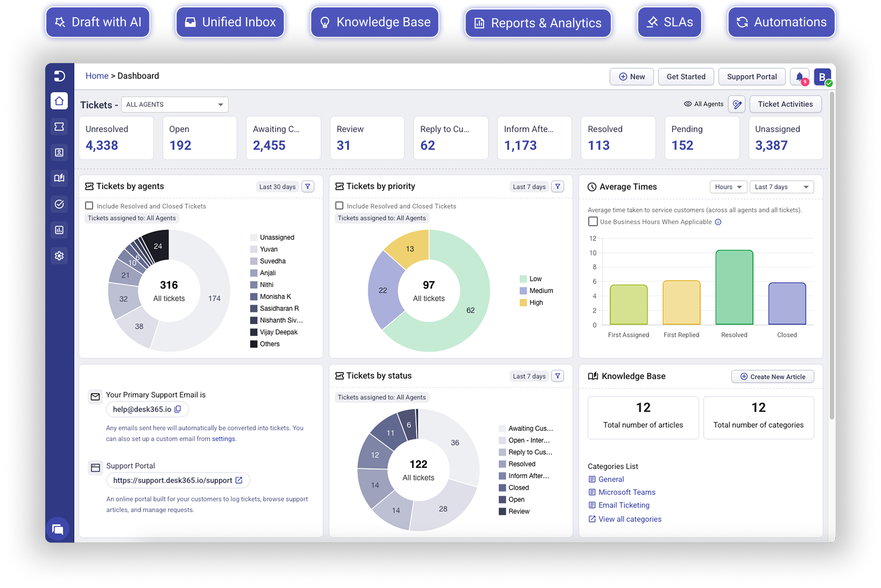Enable Use Business Hours When Applicable

click(x=593, y=222)
